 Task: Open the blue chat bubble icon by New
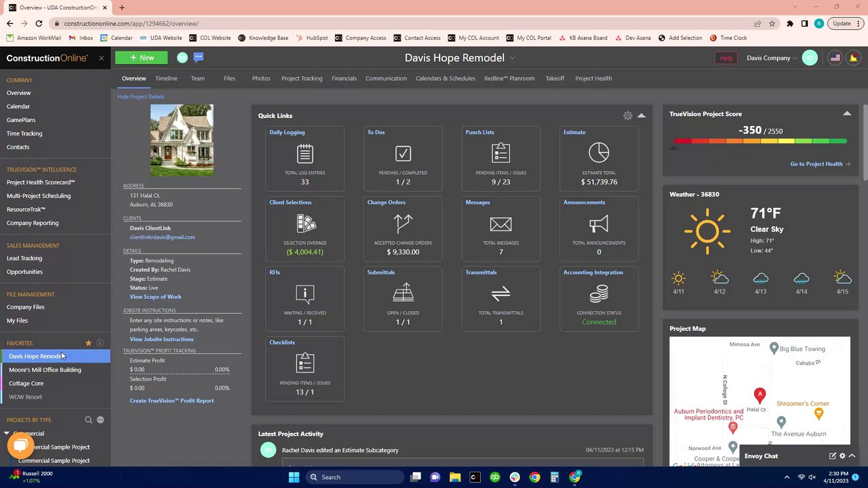(x=198, y=58)
